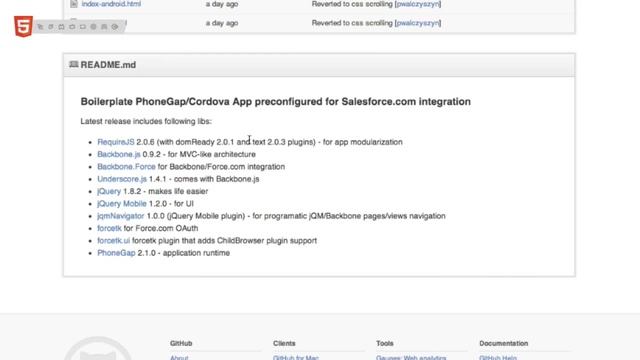Open the jQuery Mobile link
Screen dimensions: 640x360
(122, 204)
